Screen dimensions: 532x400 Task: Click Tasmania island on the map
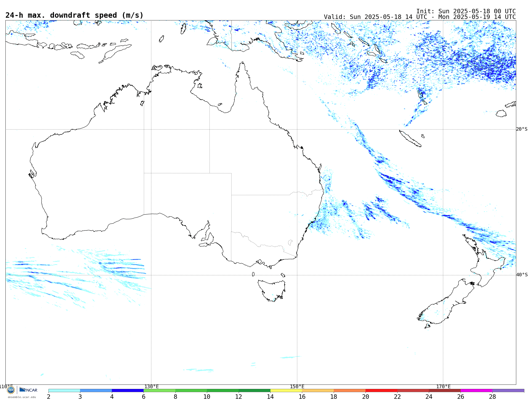coord(272,290)
